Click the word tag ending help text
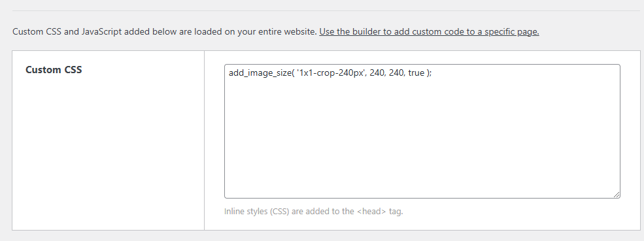This screenshot has width=644, height=241. [396, 212]
